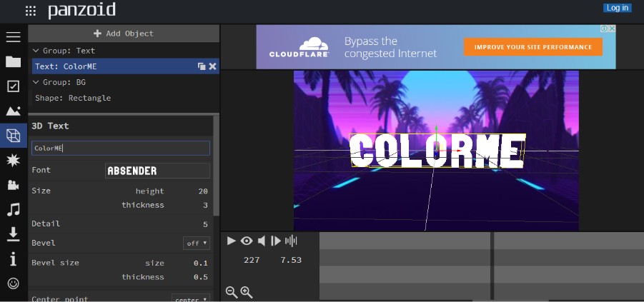
Task: Open the effects starburst sidebar icon
Action: (x=13, y=161)
